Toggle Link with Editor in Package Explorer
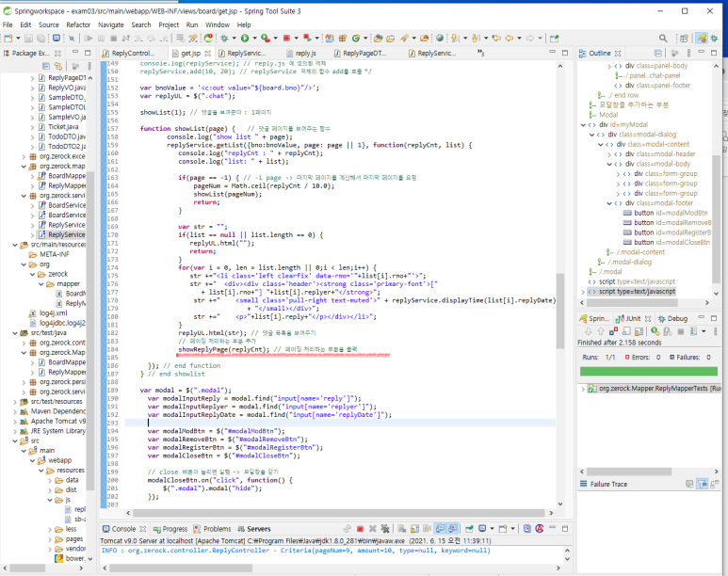Viewport: 728px width, 576px height. (x=58, y=66)
